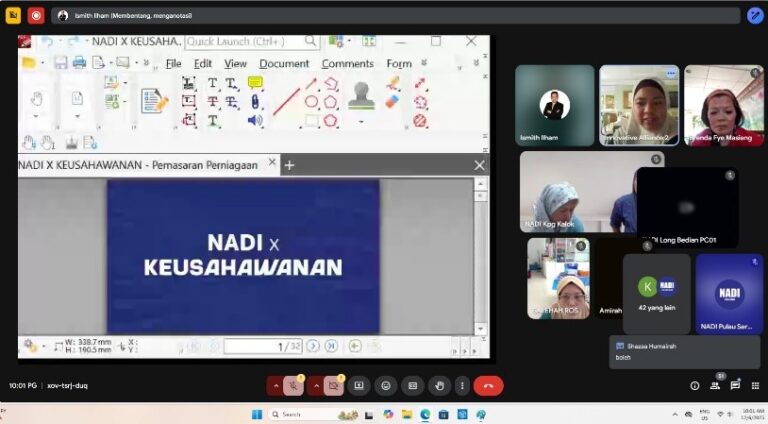Select the Oval shape tool
The width and height of the screenshot is (768, 424).
pos(312,102)
